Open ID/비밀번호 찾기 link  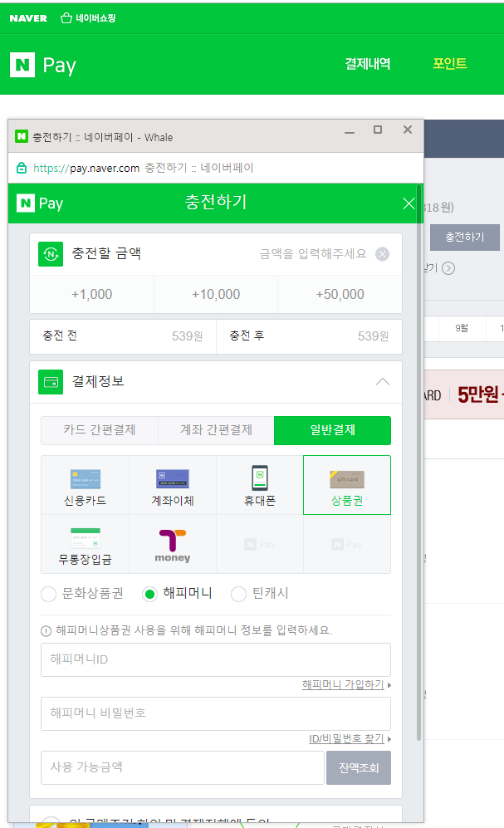click(x=347, y=739)
